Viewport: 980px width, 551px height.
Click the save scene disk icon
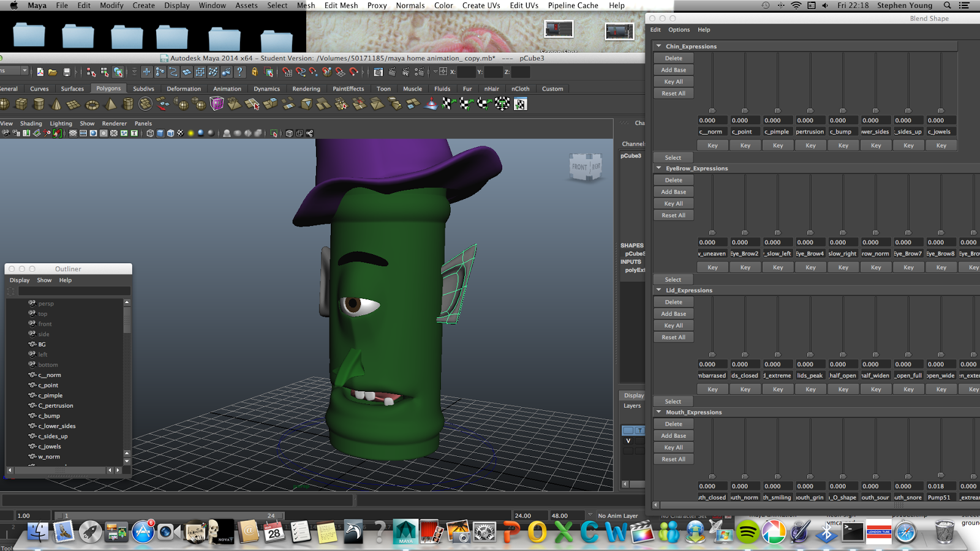coord(67,72)
